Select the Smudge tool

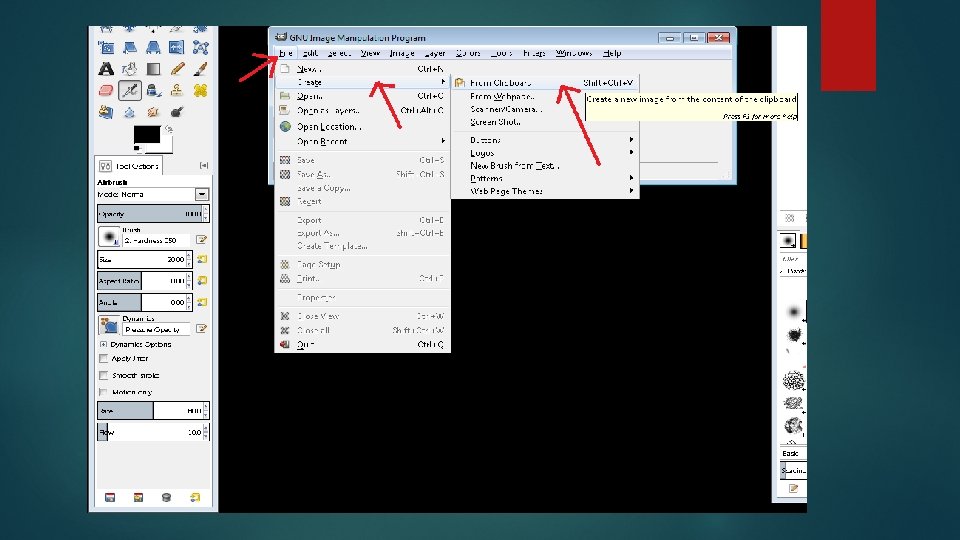[153, 112]
